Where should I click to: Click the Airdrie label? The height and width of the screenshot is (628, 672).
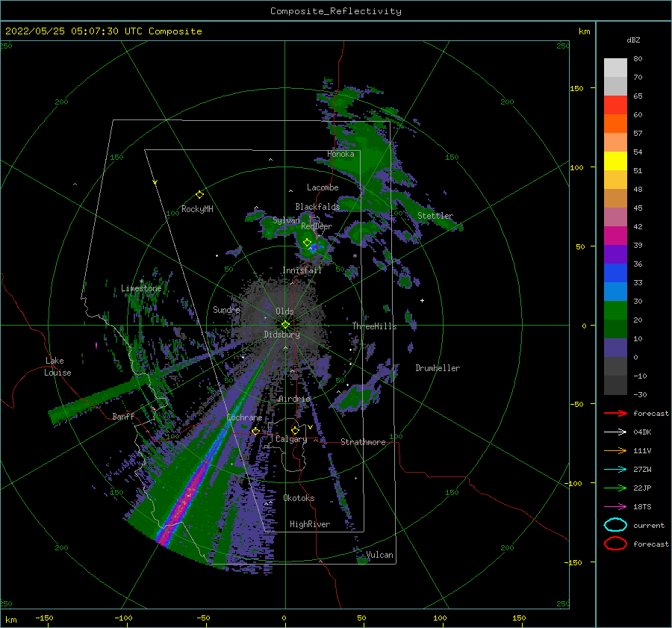[x=294, y=399]
